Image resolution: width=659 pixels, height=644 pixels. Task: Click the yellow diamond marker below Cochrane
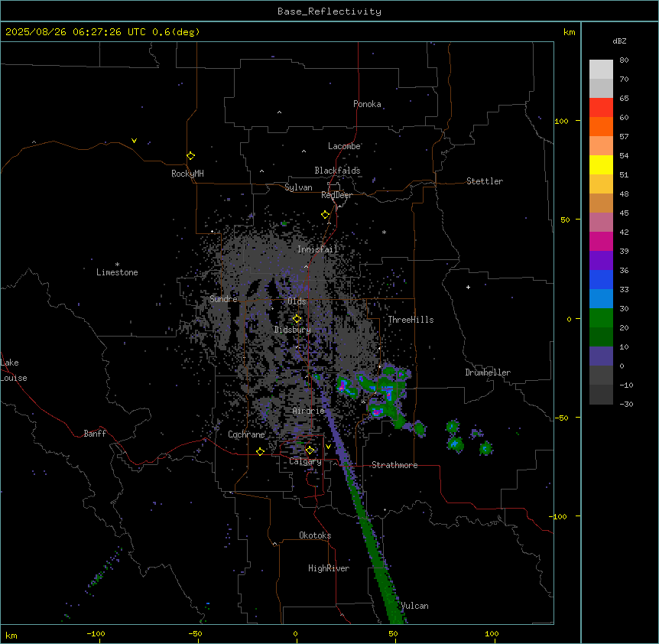pyautogui.click(x=260, y=451)
